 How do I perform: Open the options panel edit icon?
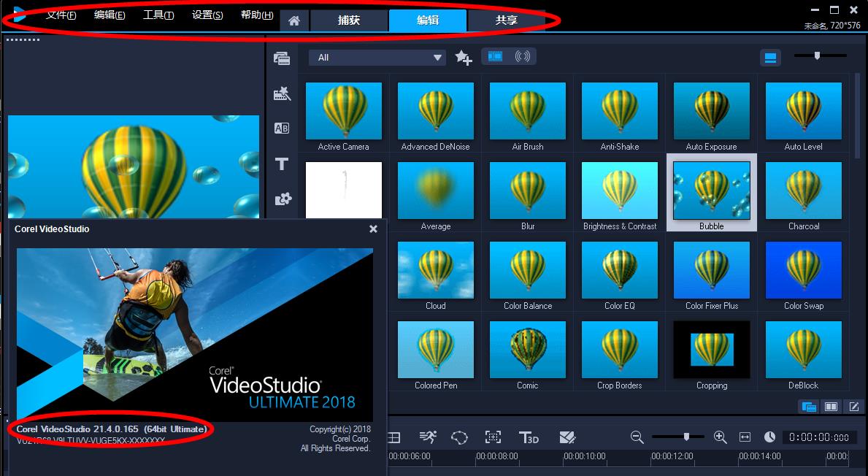(x=853, y=407)
